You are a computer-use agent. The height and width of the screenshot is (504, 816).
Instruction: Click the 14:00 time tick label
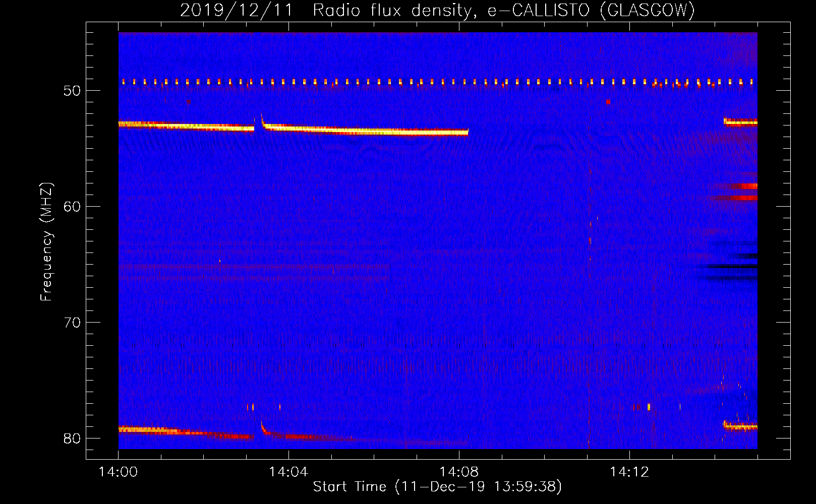click(118, 472)
